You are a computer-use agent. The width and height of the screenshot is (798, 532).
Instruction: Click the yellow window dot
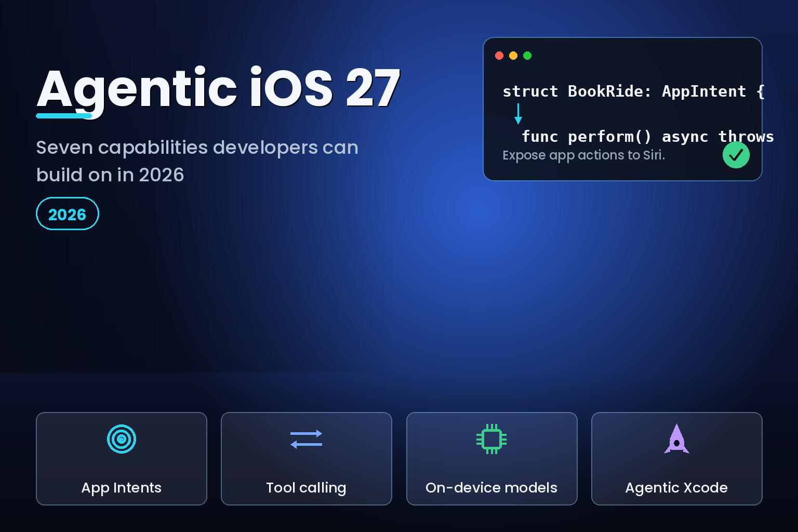click(x=513, y=56)
